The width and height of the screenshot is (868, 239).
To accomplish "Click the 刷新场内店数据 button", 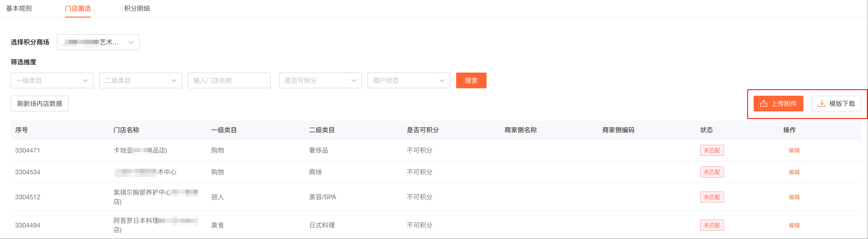I will coord(39,104).
